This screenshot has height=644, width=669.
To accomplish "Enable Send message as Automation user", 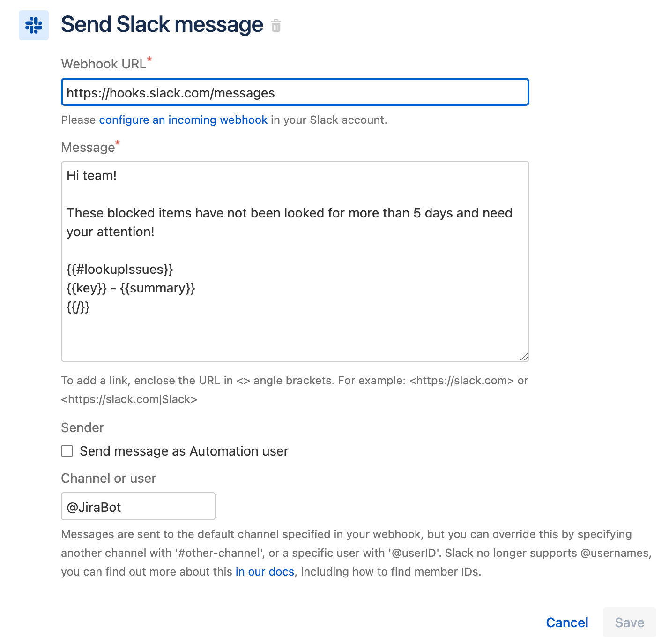I will [x=67, y=451].
